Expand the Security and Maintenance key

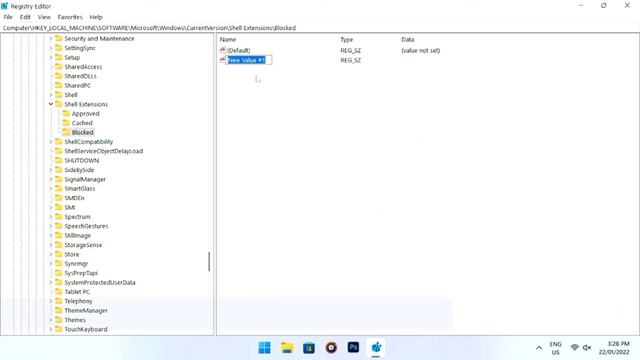coord(51,38)
